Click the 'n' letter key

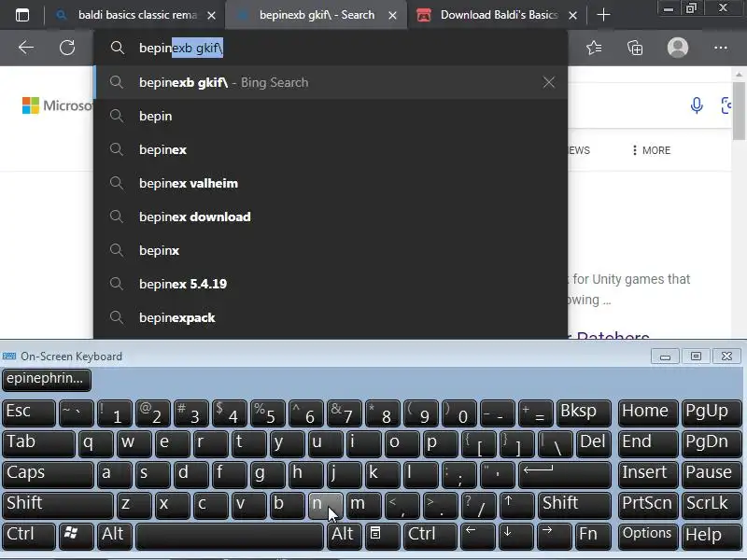click(x=325, y=505)
